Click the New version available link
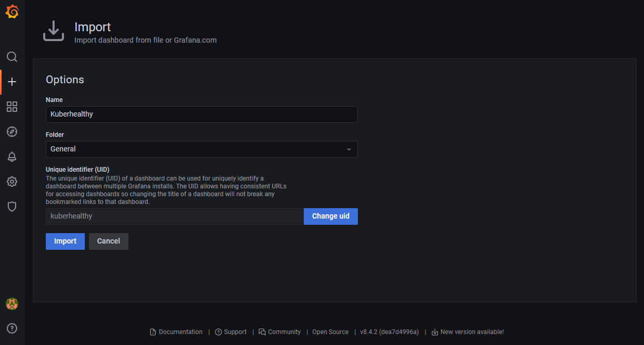 click(472, 332)
